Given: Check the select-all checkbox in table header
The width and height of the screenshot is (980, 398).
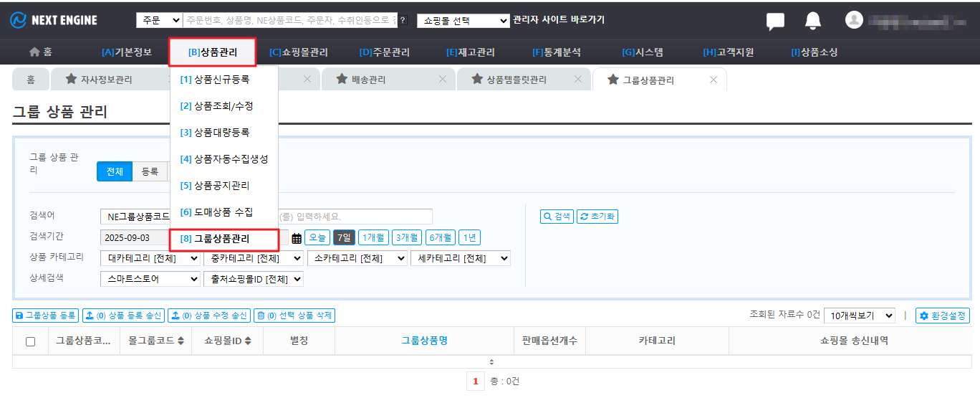Looking at the screenshot, I should (x=30, y=341).
